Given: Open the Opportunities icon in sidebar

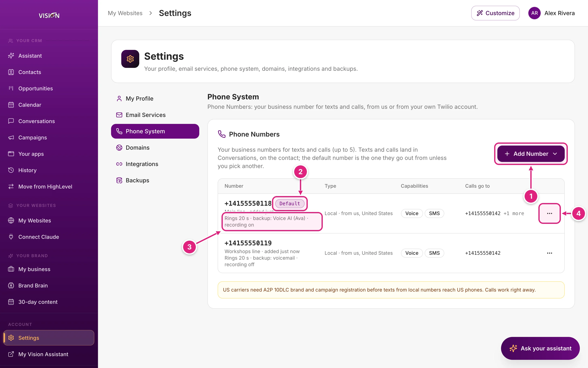Looking at the screenshot, I should coord(11,88).
